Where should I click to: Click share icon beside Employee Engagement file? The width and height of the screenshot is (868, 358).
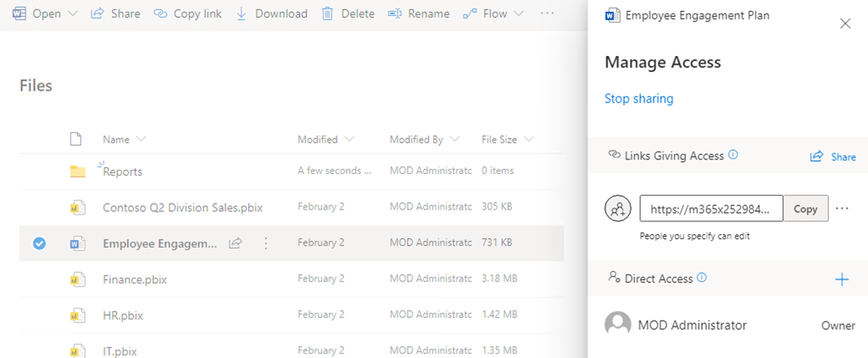pyautogui.click(x=236, y=243)
